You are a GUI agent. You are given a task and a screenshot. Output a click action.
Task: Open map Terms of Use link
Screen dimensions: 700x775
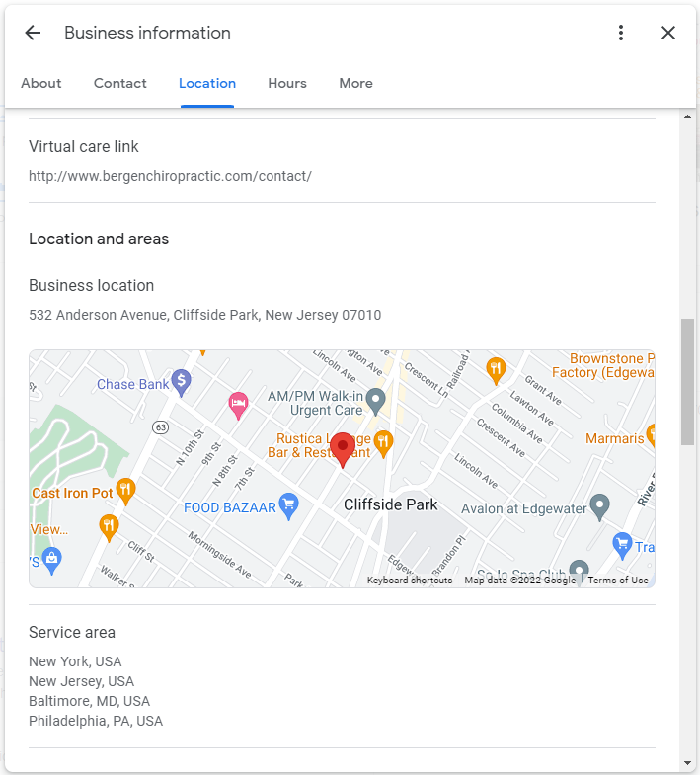point(618,581)
